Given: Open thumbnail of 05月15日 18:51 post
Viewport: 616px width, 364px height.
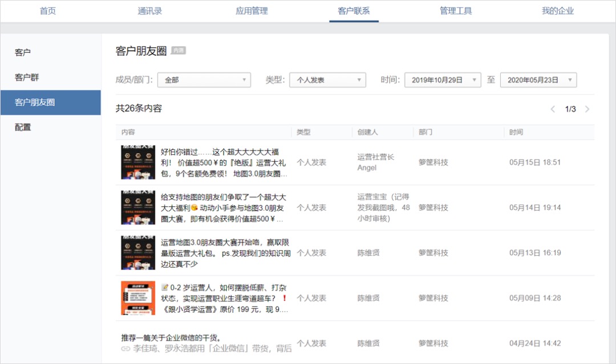Looking at the screenshot, I should 138,162.
